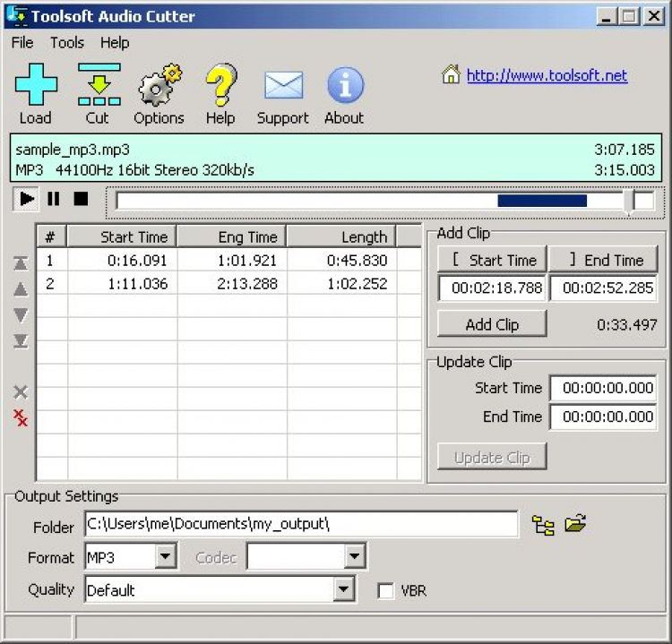Screen dimensions: 672x644
Task: Click end time cell 2:13.288
Action: click(x=247, y=284)
